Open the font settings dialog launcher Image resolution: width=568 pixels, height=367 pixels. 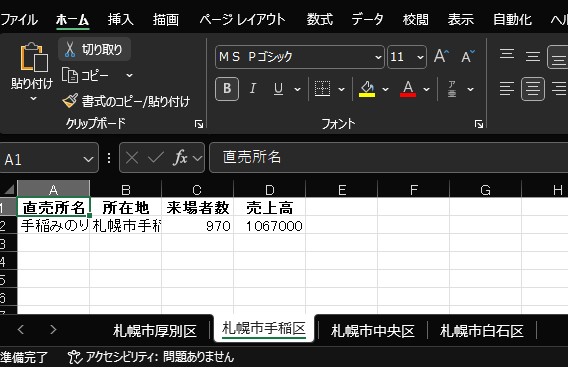479,124
